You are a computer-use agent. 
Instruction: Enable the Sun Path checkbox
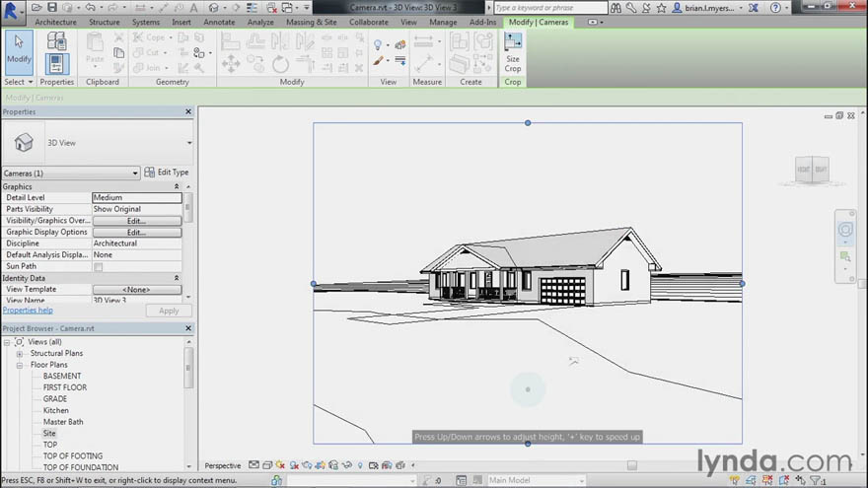click(x=98, y=267)
